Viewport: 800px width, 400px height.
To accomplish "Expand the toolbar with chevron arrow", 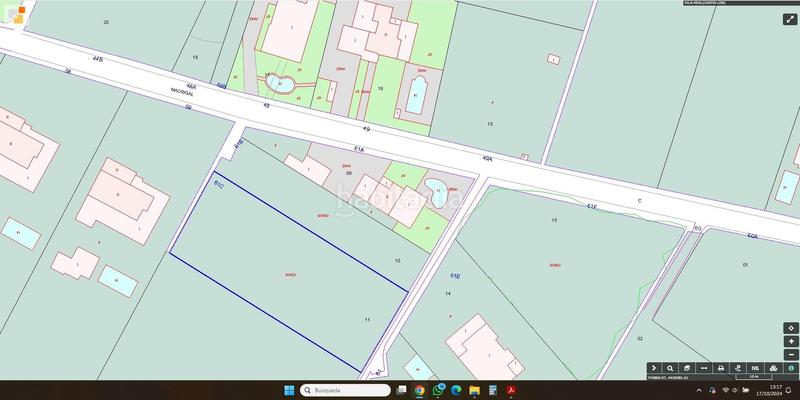I will pyautogui.click(x=654, y=368).
